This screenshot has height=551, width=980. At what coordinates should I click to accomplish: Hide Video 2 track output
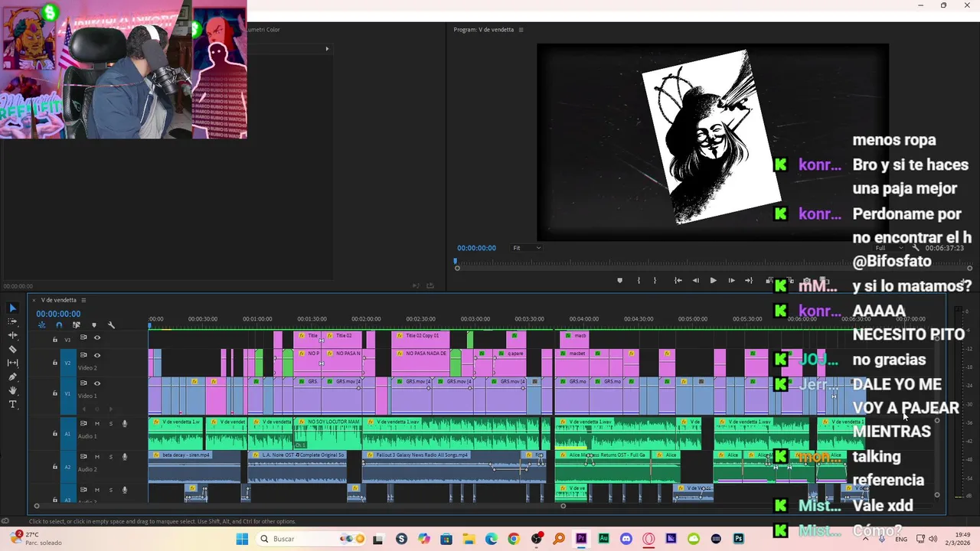(96, 355)
